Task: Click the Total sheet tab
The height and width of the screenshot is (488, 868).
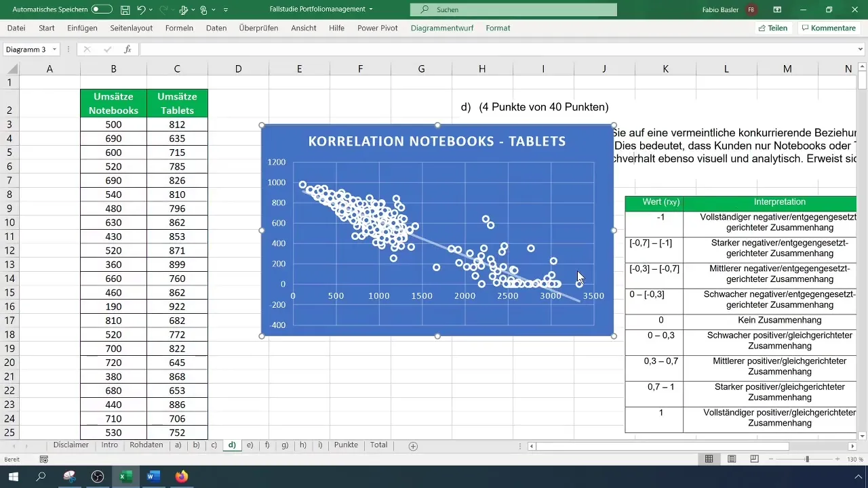Action: (378, 445)
